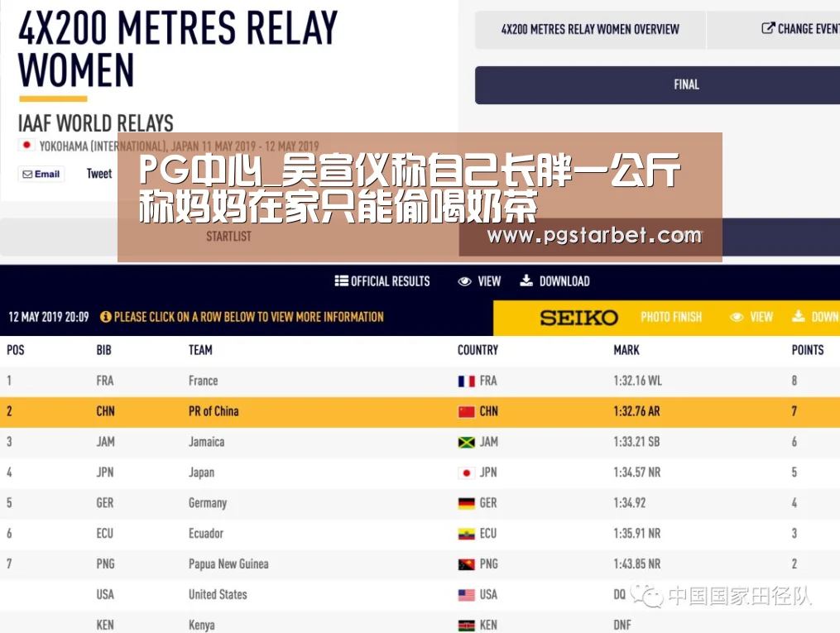The height and width of the screenshot is (633, 840).
Task: Click the Papua New Guinea flag icon
Action: point(467,564)
